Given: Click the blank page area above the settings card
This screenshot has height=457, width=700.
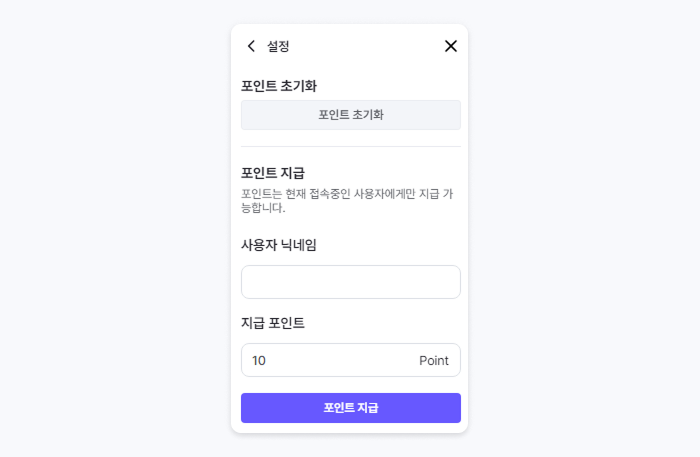Looking at the screenshot, I should pos(350,11).
